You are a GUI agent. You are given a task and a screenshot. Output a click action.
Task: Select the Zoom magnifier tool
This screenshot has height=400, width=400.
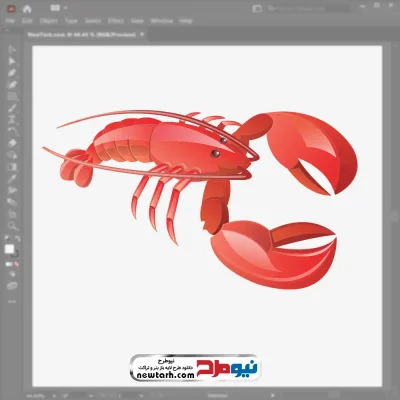point(12,226)
